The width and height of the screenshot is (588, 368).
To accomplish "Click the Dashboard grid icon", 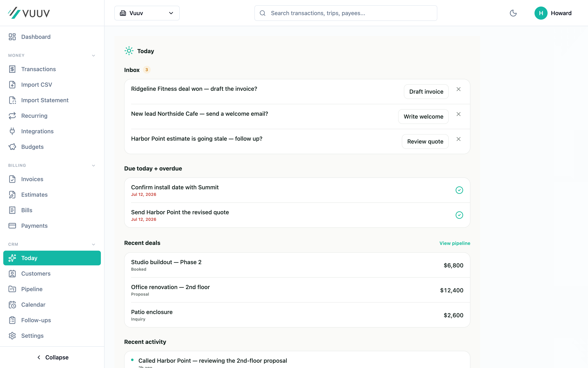I will (x=12, y=37).
